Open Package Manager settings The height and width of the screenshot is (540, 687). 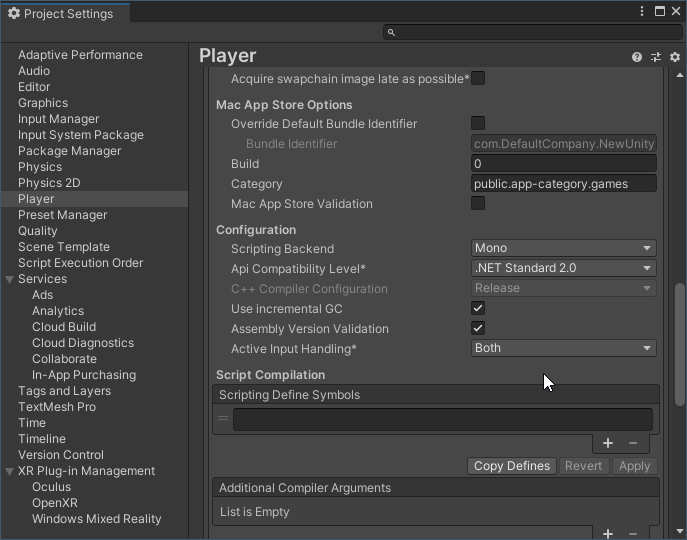coord(69,151)
